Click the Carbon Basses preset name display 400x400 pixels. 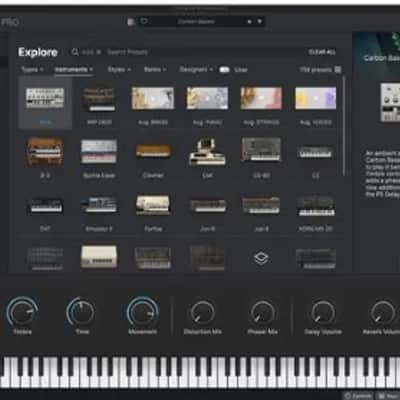pyautogui.click(x=196, y=22)
